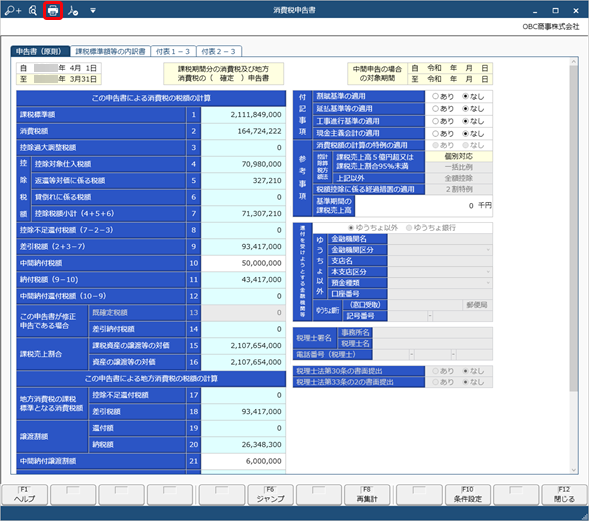Click the 中間納付譲渡割額 value 6,000,000 field

click(243, 461)
